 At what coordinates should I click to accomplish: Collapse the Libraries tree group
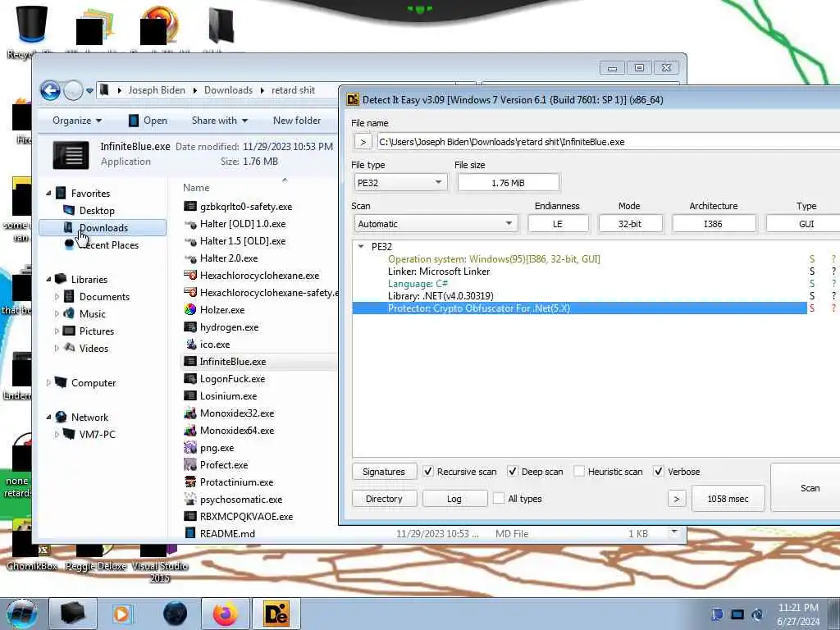(48, 279)
